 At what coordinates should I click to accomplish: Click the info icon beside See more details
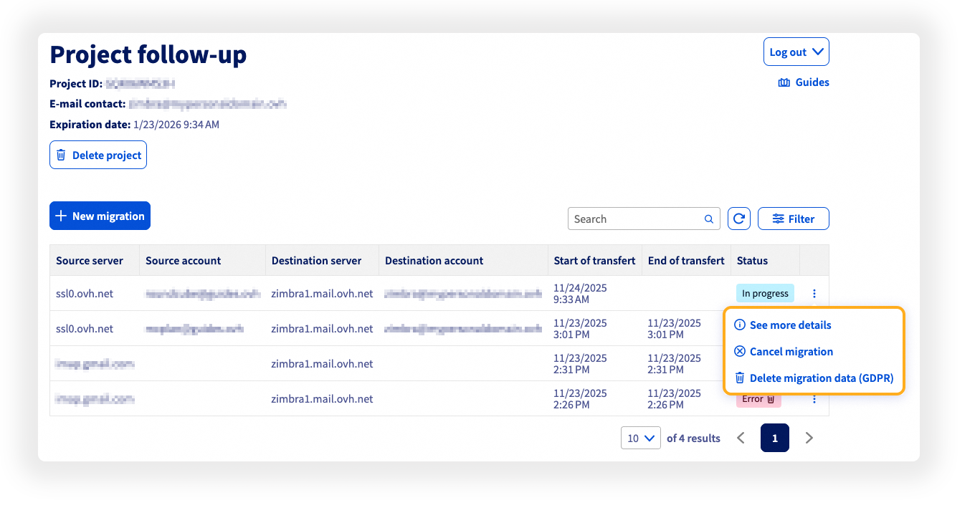[739, 325]
